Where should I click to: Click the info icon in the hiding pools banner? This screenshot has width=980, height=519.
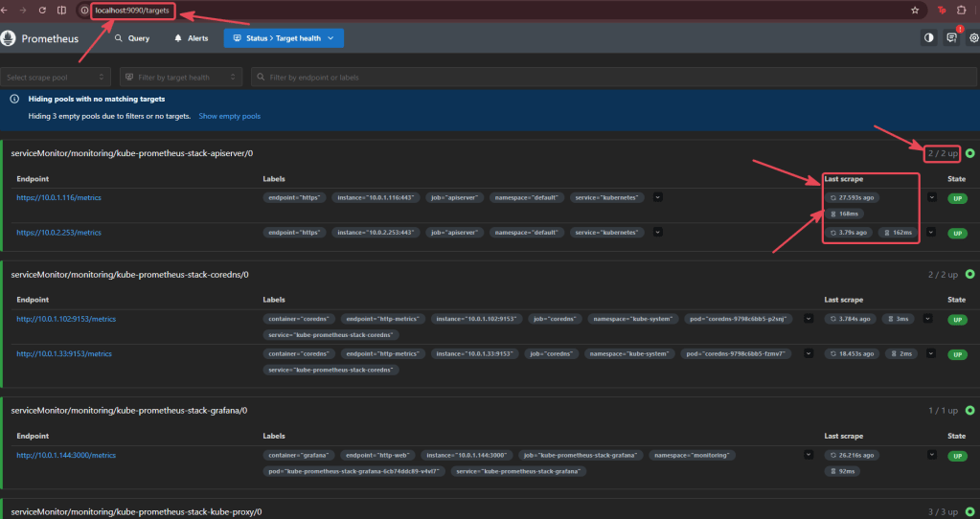click(14, 100)
